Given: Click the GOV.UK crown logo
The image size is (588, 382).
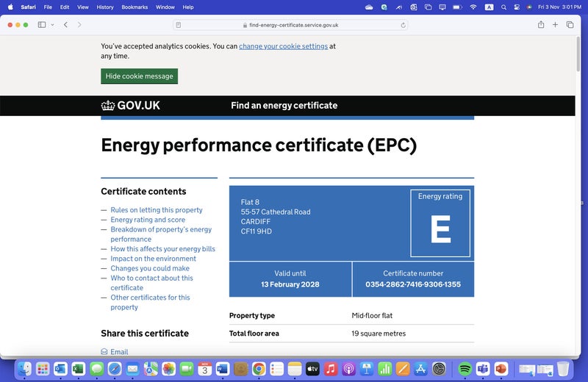Looking at the screenshot, I should coord(108,105).
